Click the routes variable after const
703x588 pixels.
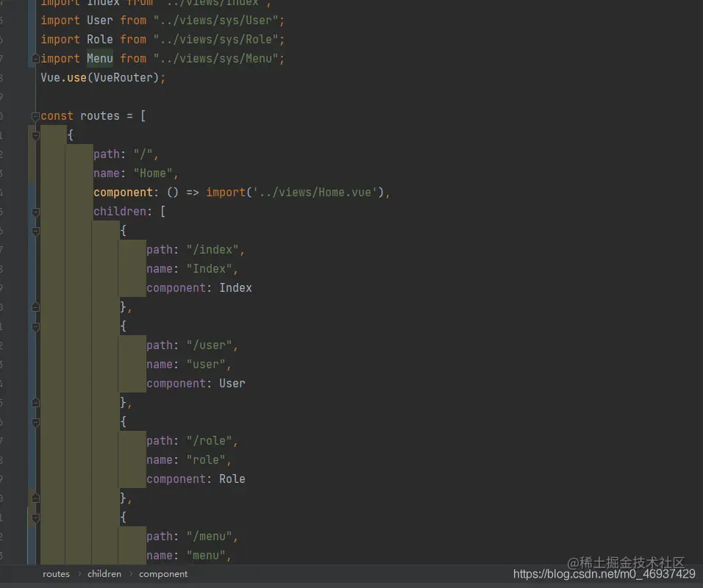[x=100, y=116]
